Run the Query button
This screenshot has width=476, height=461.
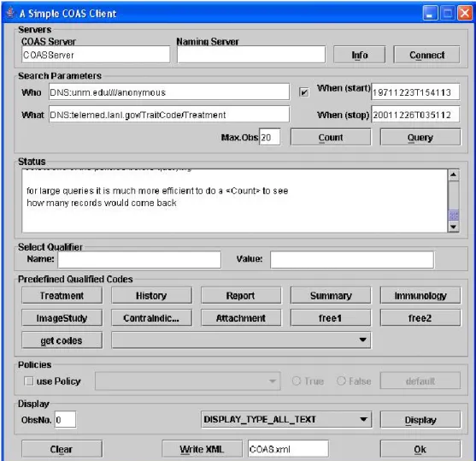pos(420,138)
